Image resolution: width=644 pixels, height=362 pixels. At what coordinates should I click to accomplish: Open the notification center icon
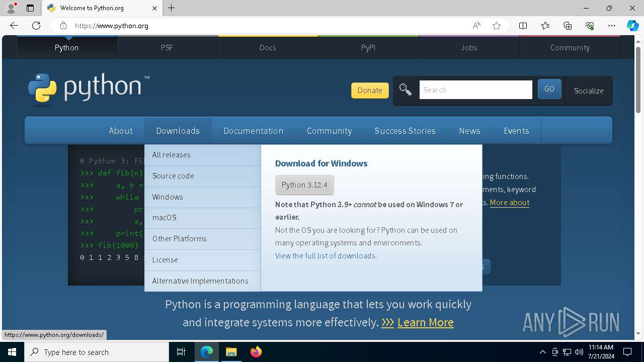627,352
